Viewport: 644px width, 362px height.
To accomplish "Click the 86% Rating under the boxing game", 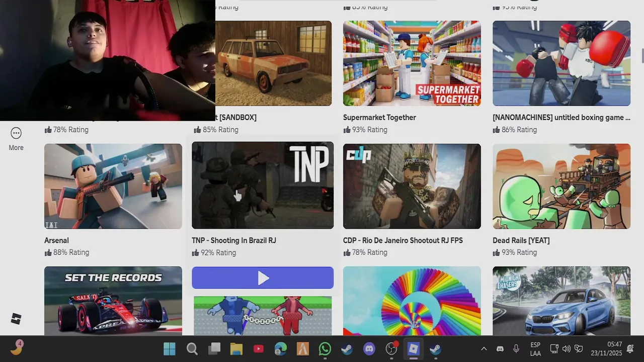I will 519,129.
